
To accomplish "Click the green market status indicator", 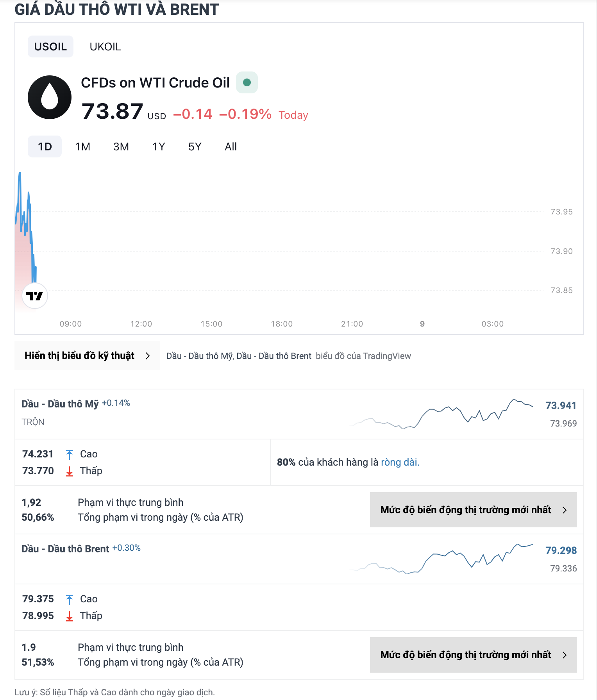I will click(x=247, y=82).
